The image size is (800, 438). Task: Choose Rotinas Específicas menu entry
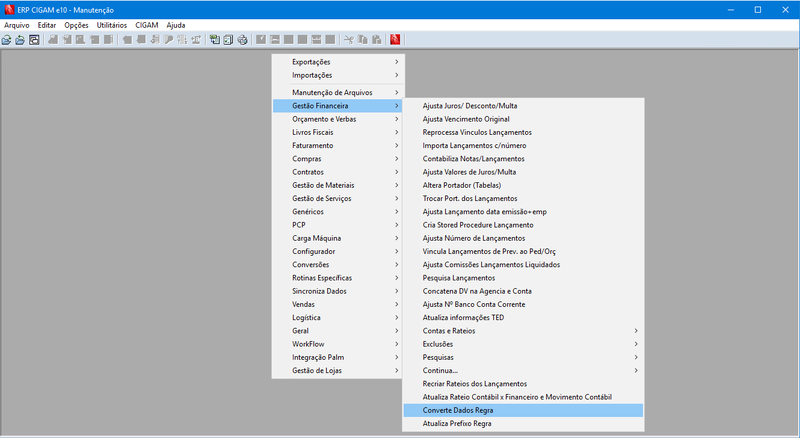337,278
